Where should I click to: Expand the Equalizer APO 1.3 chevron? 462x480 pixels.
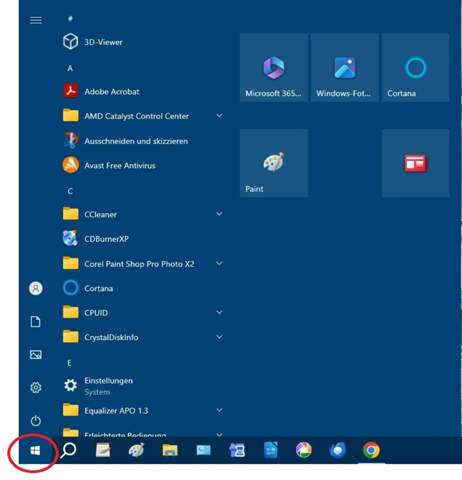point(219,410)
